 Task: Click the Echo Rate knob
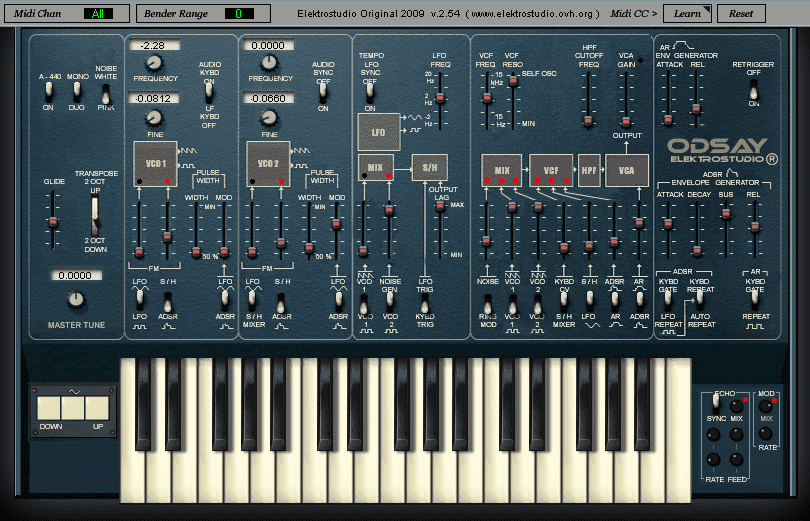coord(713,460)
